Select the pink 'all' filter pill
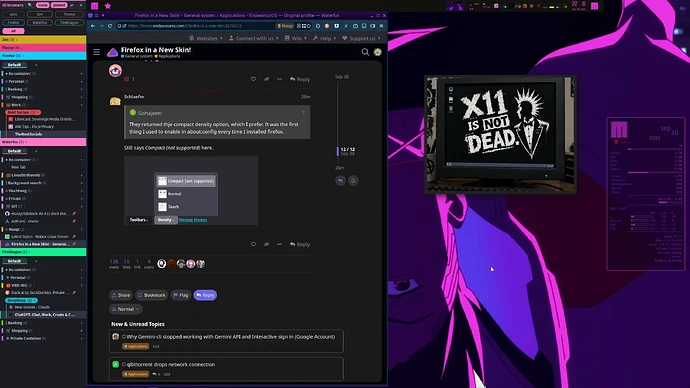This screenshot has width=690, height=388. pos(13,31)
